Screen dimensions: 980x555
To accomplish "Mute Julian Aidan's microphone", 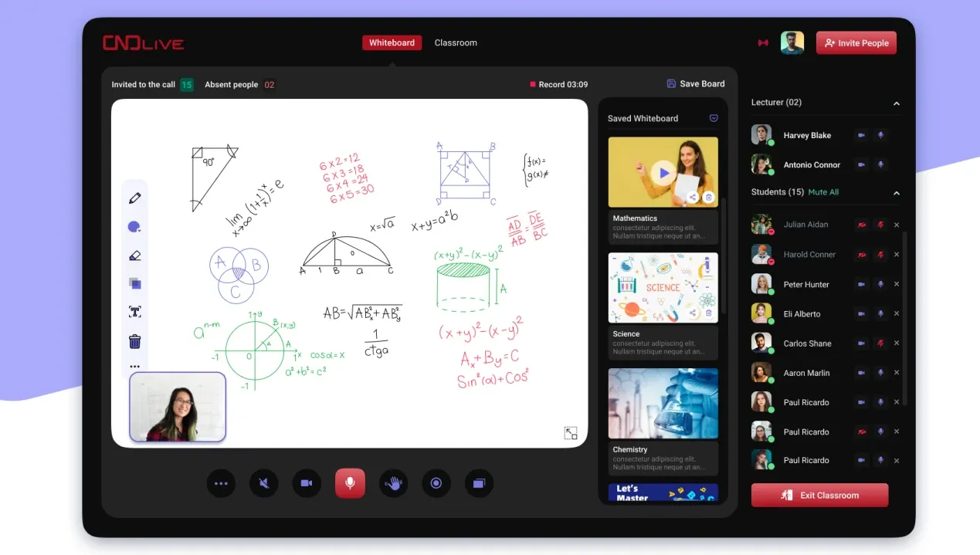I will point(880,224).
